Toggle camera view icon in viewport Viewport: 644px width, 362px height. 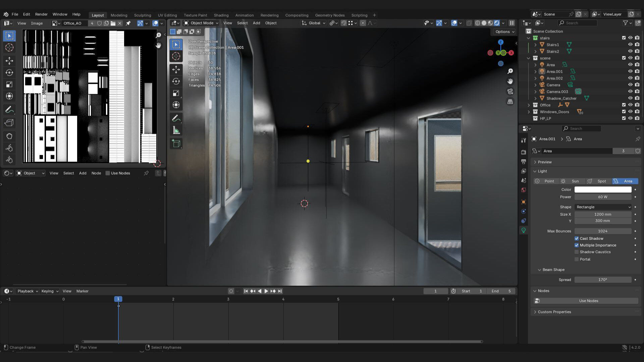pos(510,91)
